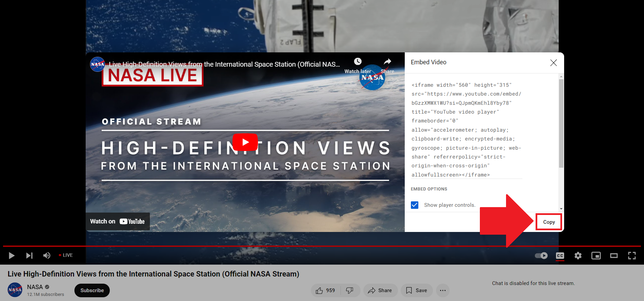Open the more actions three-dot menu
This screenshot has height=301, width=644.
(443, 290)
